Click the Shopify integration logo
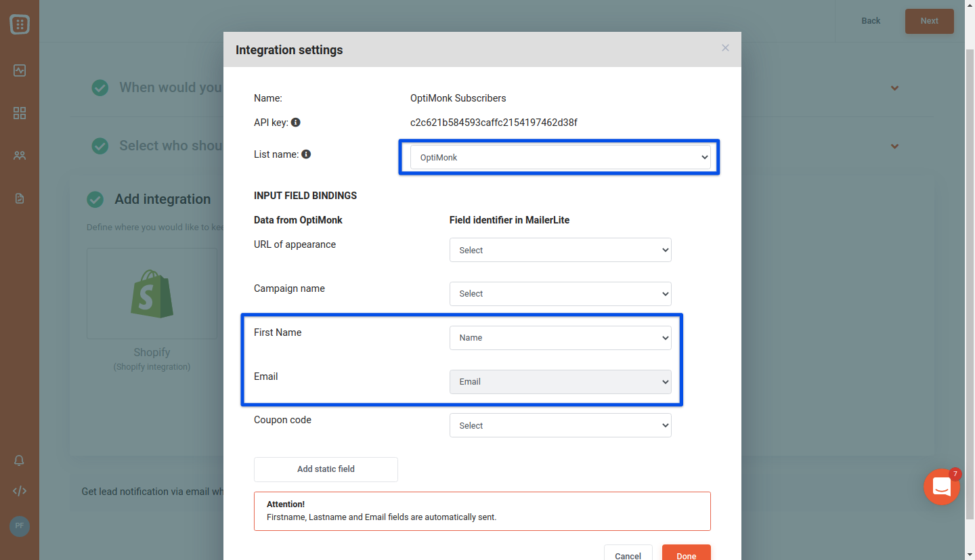Image resolution: width=975 pixels, height=560 pixels. (x=152, y=293)
